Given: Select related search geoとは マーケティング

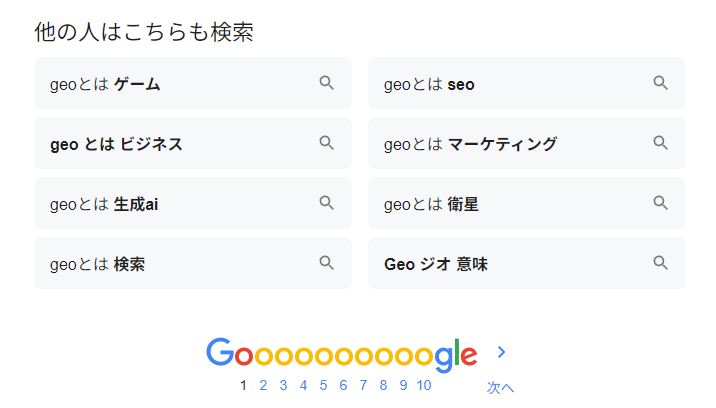Looking at the screenshot, I should point(526,143).
